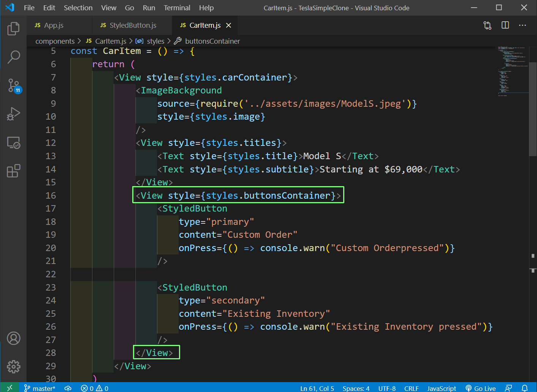Viewport: 537px width, 392px height.
Task: Click 'styles.buttonsContainer' on line 16
Action: (x=268, y=196)
